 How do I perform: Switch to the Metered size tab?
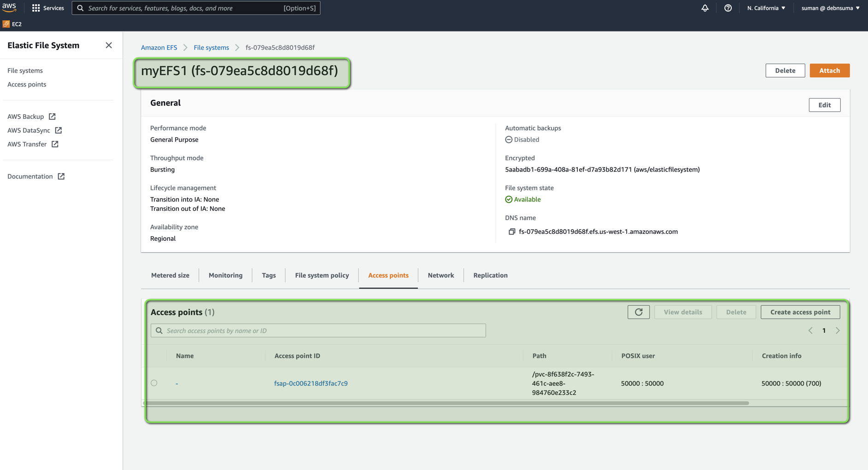pyautogui.click(x=170, y=275)
